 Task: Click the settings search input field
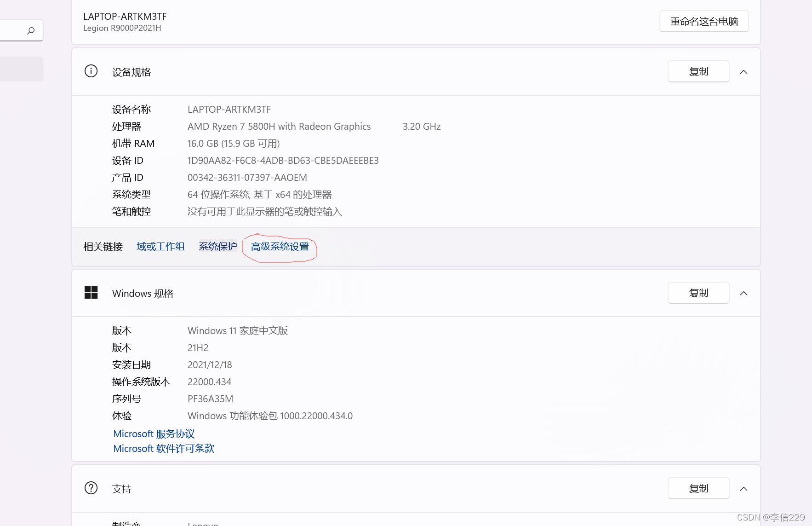(x=21, y=30)
